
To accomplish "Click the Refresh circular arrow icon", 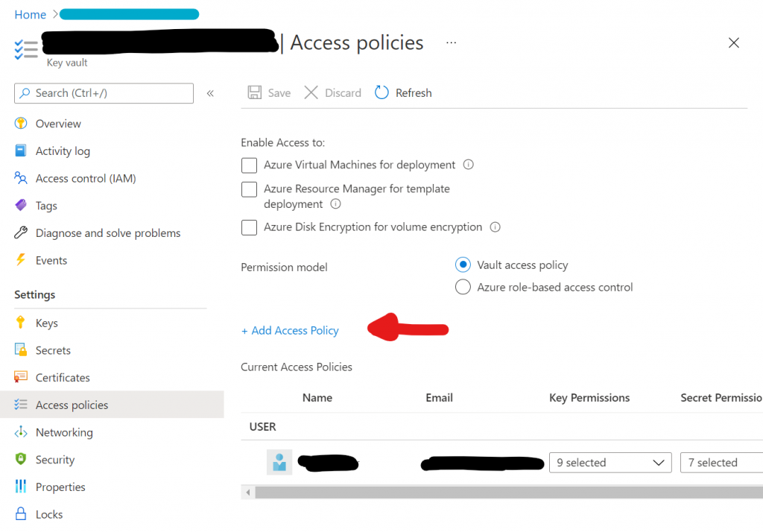I will (381, 92).
